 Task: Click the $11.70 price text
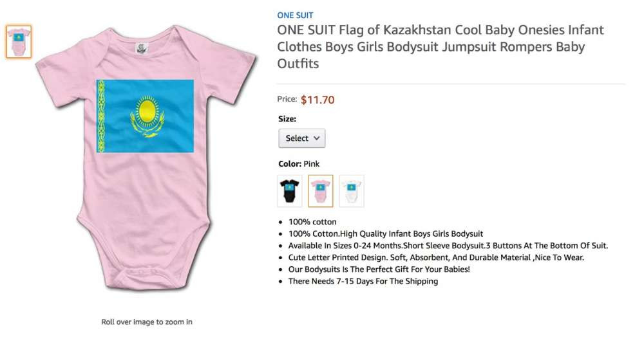click(317, 100)
